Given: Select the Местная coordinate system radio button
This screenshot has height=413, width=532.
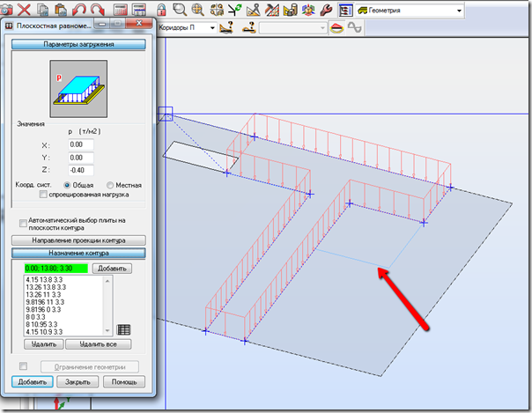Looking at the screenshot, I should (110, 185).
